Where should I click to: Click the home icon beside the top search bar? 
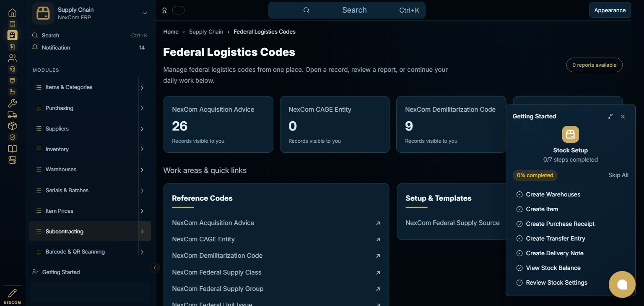pyautogui.click(x=165, y=10)
